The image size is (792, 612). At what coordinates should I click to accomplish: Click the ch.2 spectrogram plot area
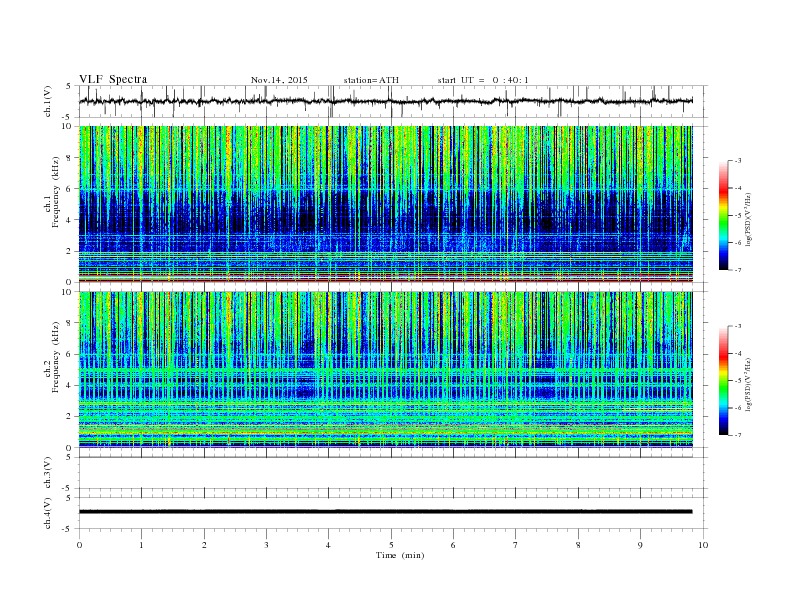point(385,370)
